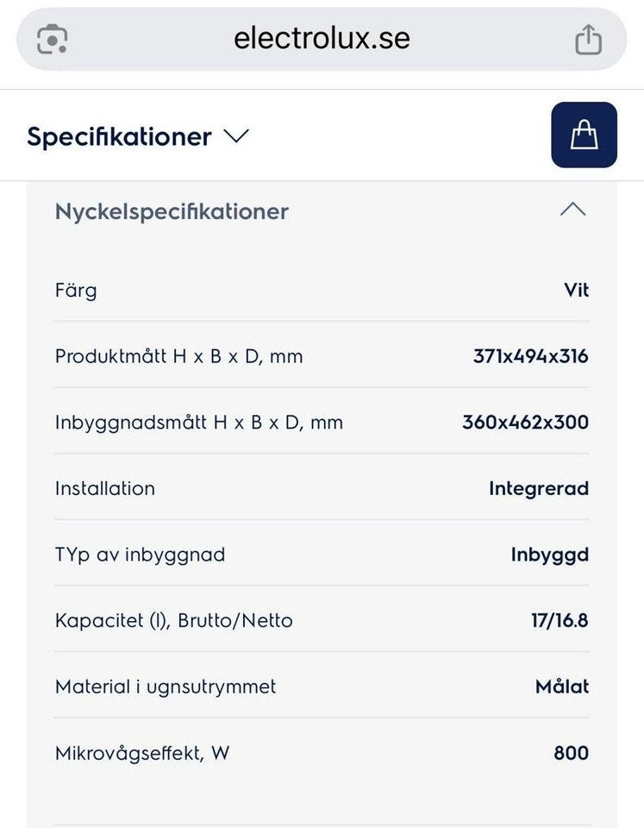Select the Specifikationer section title
Image resolution: width=644 pixels, height=828 pixels.
119,136
